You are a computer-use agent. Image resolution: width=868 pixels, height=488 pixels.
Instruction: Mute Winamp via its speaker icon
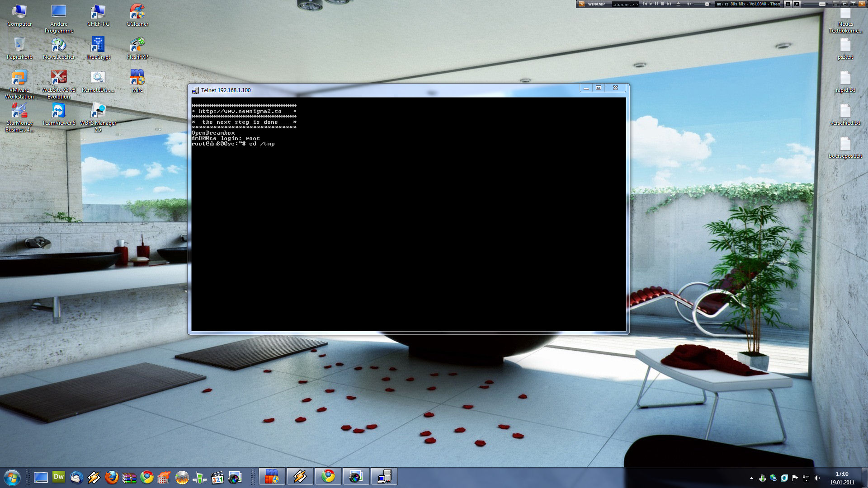click(x=689, y=4)
